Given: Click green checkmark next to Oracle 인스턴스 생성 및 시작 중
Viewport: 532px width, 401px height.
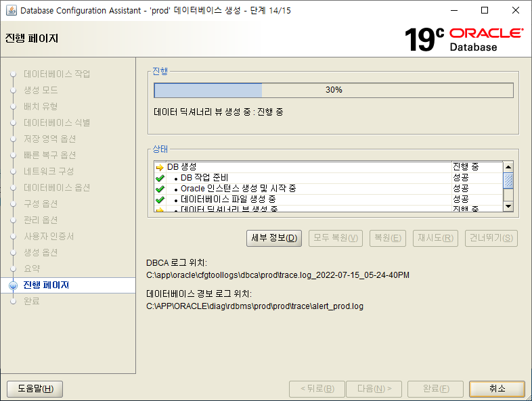Looking at the screenshot, I should point(160,189).
